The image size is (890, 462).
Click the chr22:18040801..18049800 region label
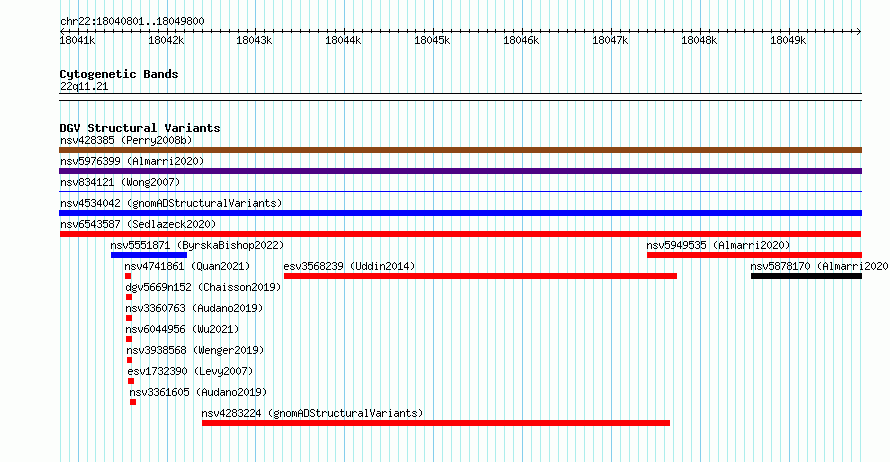[132, 21]
